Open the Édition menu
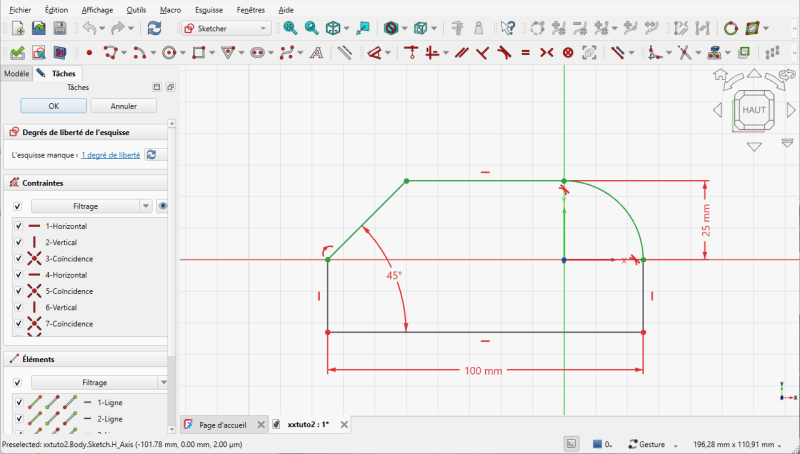Screen dimensions: 800x454 [56, 10]
